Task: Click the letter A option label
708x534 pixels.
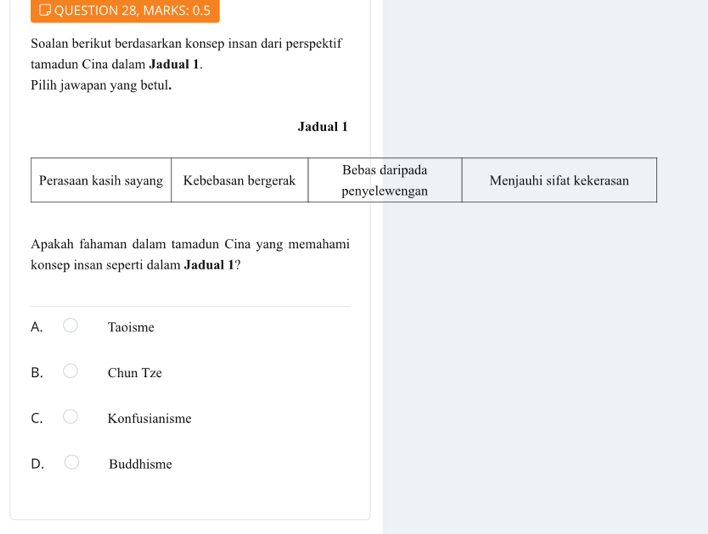Action: (x=36, y=327)
